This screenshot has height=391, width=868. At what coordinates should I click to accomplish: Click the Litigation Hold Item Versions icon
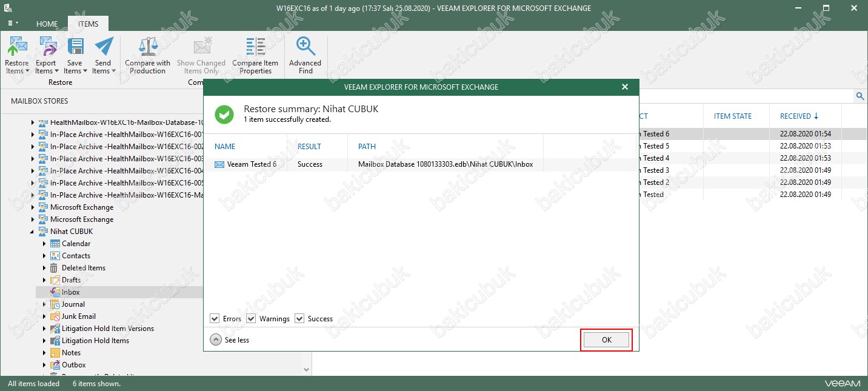[55, 329]
